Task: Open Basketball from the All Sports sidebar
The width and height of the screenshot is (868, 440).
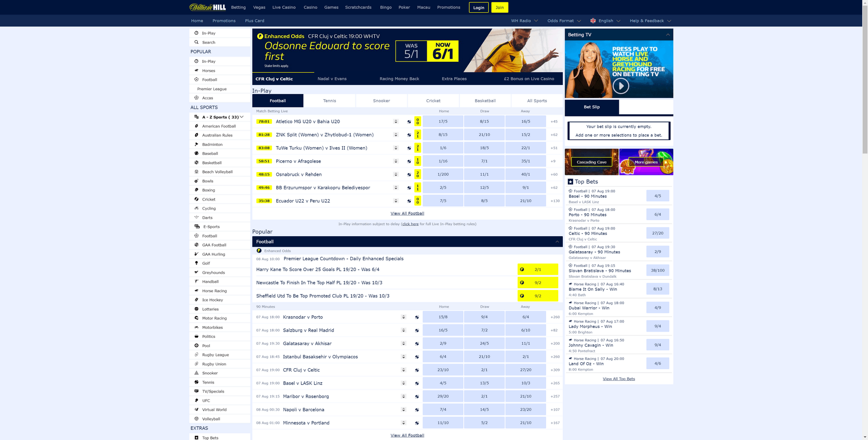Action: point(219,163)
